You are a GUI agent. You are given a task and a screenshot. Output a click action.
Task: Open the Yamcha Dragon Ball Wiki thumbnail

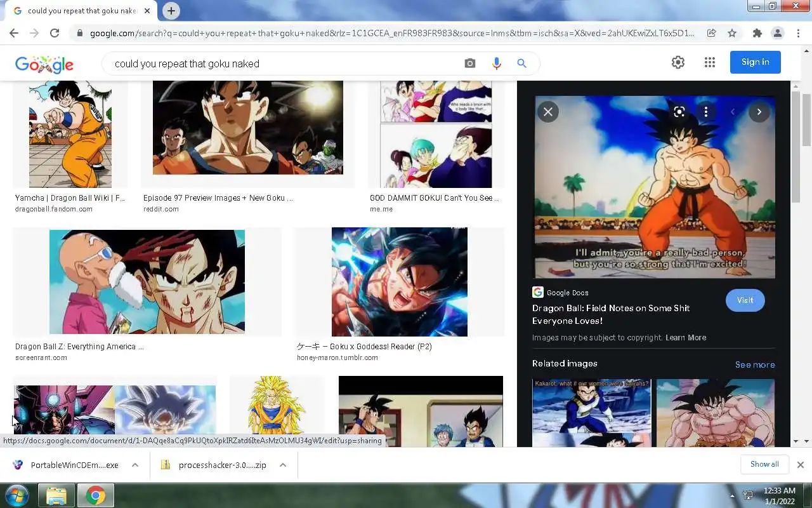[x=70, y=134]
